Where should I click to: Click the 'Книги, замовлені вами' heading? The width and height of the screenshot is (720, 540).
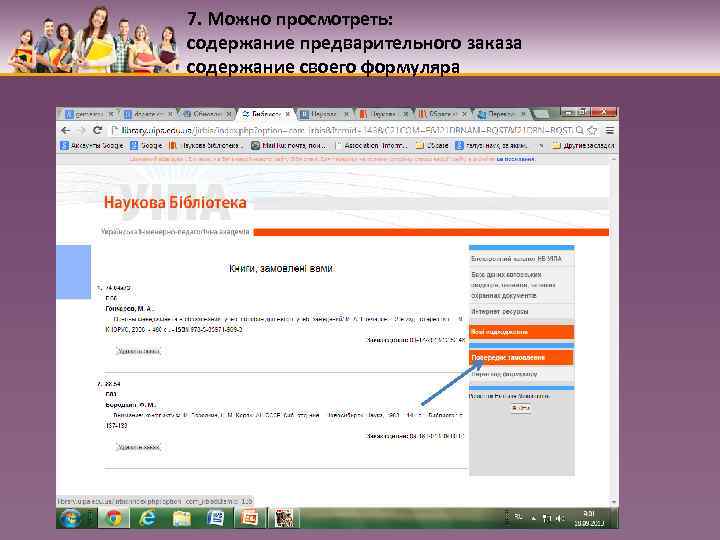tap(281, 268)
